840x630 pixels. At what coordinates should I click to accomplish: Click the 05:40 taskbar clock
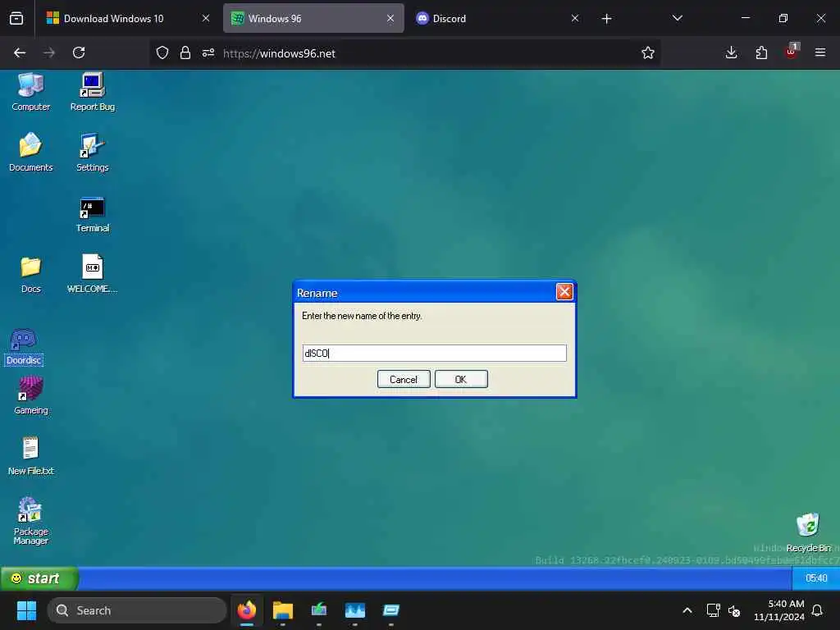click(x=816, y=578)
